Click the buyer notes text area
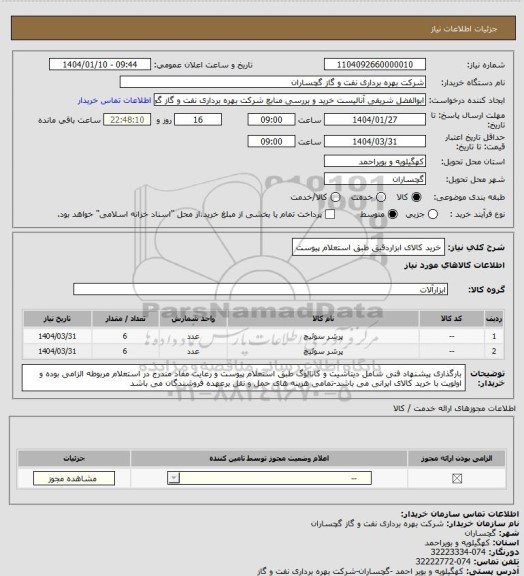This screenshot has height=576, width=524. 244,378
